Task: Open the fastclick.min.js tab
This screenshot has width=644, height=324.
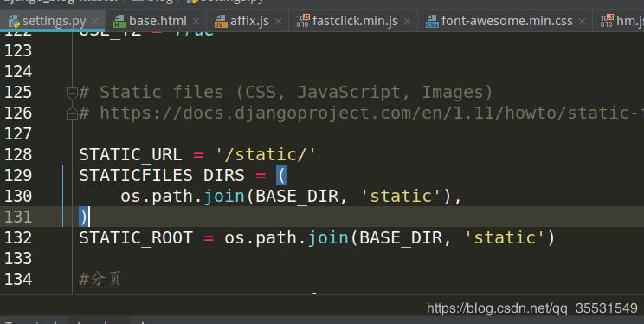Action: pos(355,21)
